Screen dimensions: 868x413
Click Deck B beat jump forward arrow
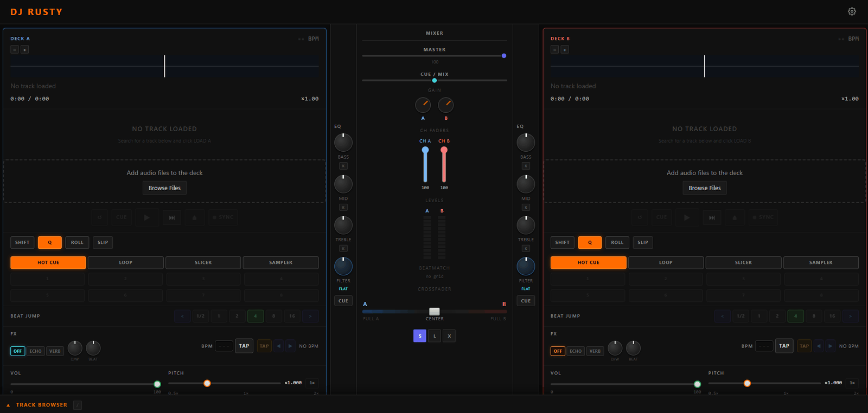coord(850,316)
